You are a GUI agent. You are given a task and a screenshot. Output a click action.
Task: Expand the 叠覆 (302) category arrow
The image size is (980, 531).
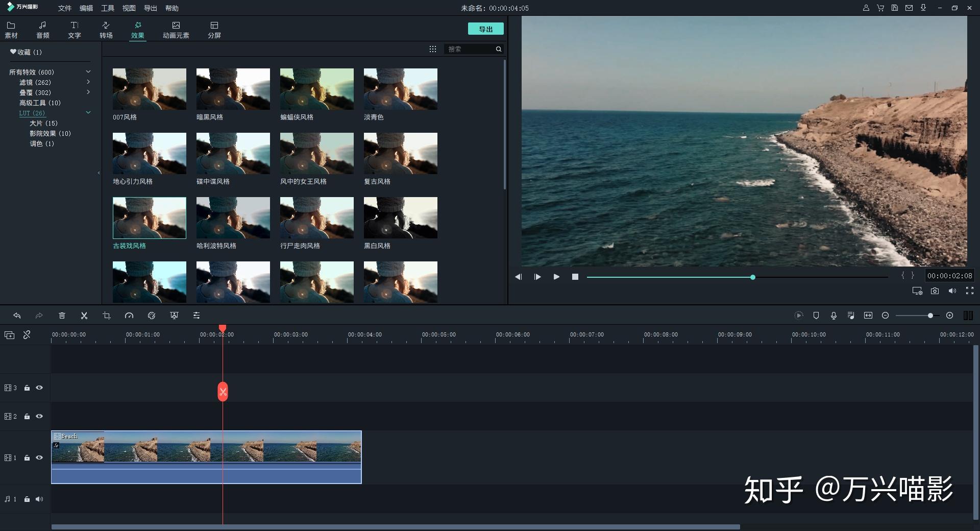[x=88, y=92]
